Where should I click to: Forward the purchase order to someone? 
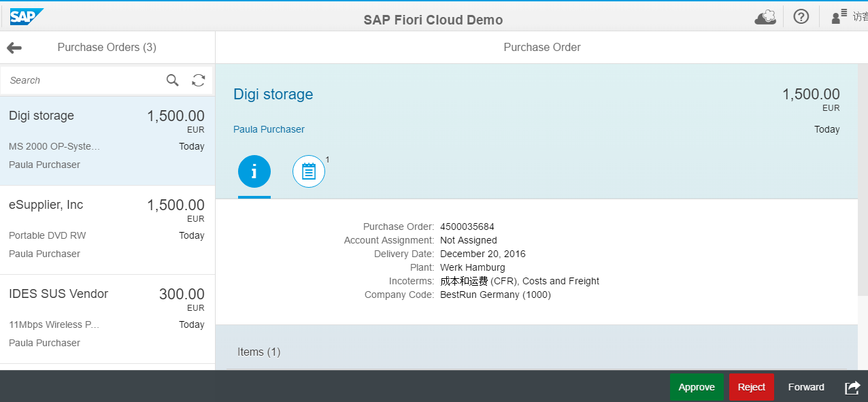(x=805, y=386)
